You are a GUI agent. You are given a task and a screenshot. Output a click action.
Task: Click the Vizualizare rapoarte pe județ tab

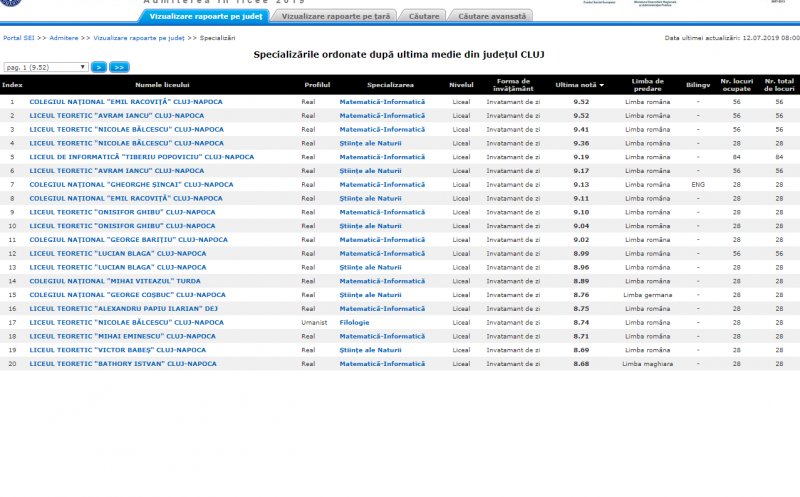(205, 16)
